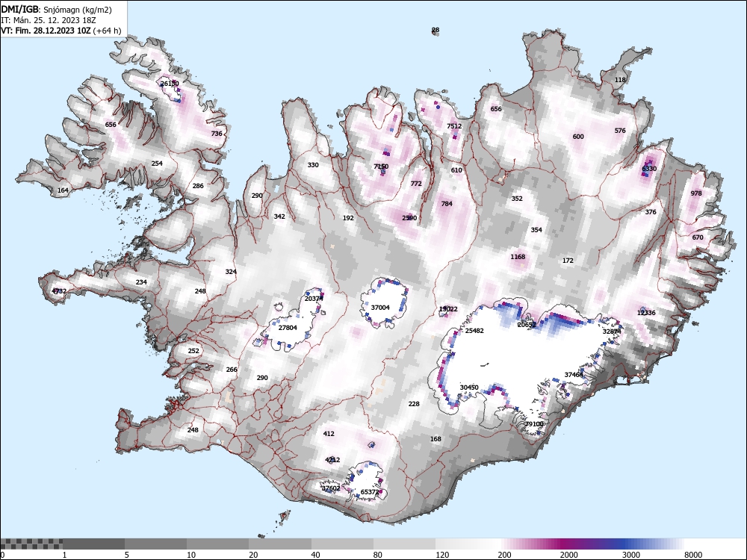Select the value 192 label
Viewport: 747px width, 560px height.
pos(348,218)
